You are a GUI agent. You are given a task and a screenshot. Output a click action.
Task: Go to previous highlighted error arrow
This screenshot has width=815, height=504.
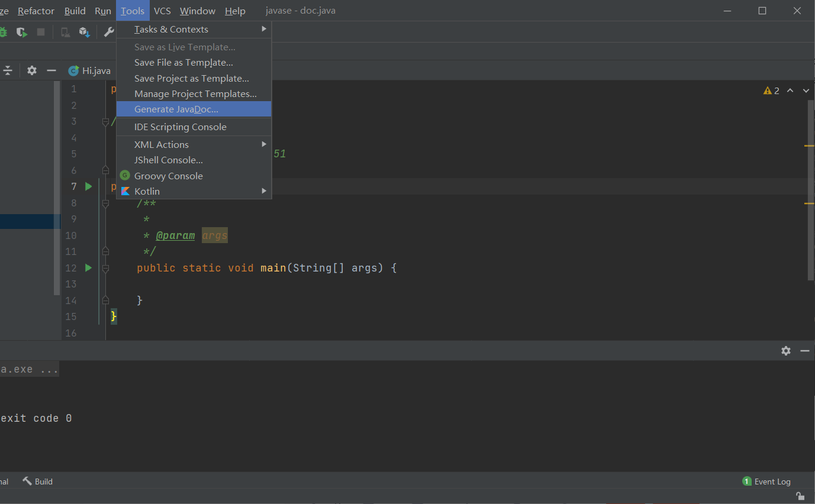coord(790,91)
